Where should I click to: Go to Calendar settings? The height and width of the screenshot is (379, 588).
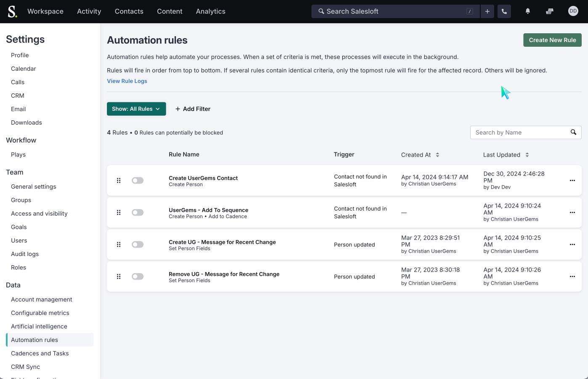[24, 69]
